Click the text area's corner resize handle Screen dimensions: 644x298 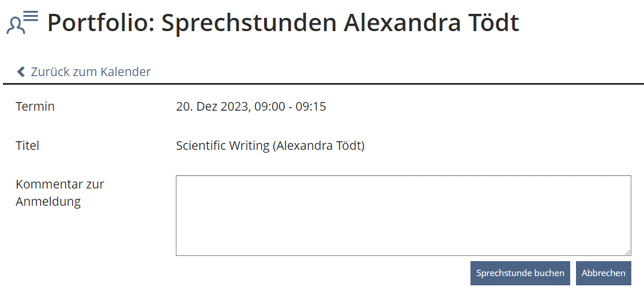click(627, 252)
